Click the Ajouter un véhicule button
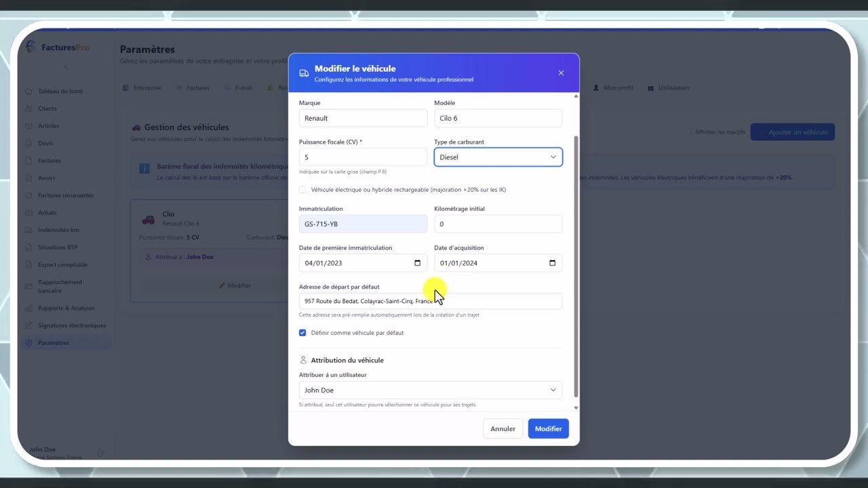Viewport: 868px width, 488px height. (793, 132)
